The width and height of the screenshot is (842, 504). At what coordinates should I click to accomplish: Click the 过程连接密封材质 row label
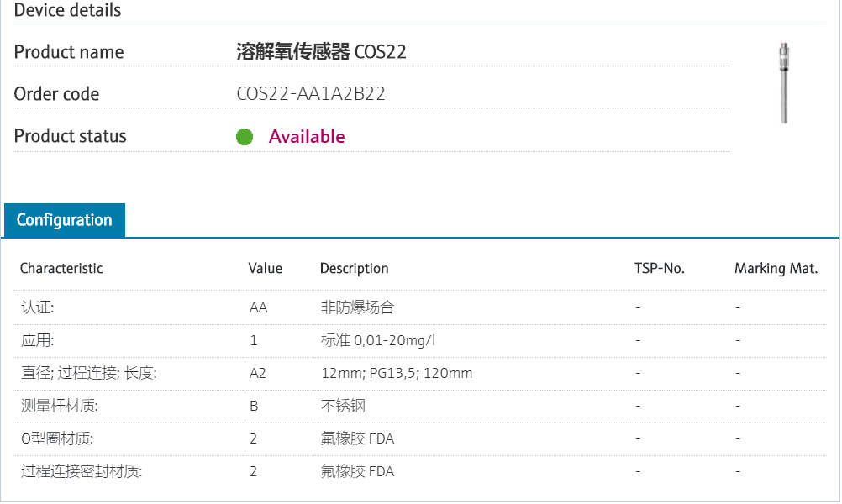pos(82,471)
